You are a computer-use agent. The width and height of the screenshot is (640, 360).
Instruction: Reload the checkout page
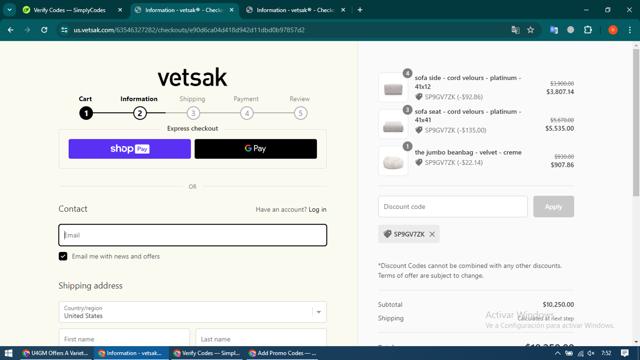(x=44, y=30)
